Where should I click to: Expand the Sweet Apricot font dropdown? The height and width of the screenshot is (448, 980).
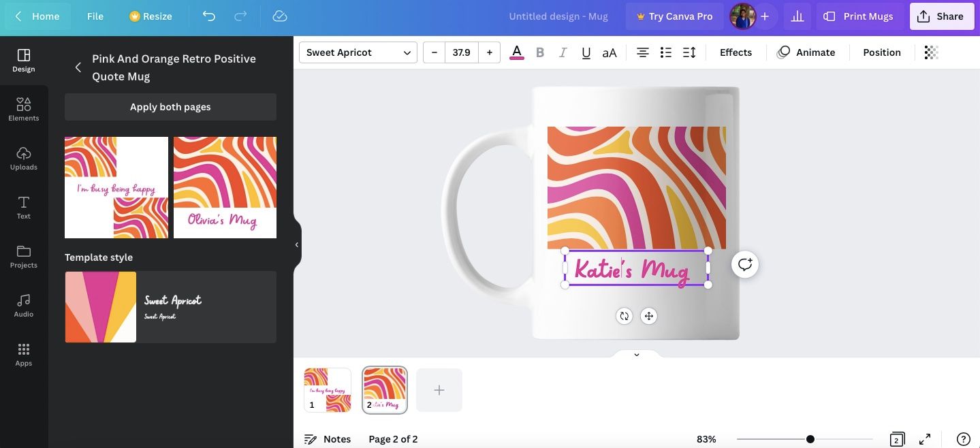(358, 52)
